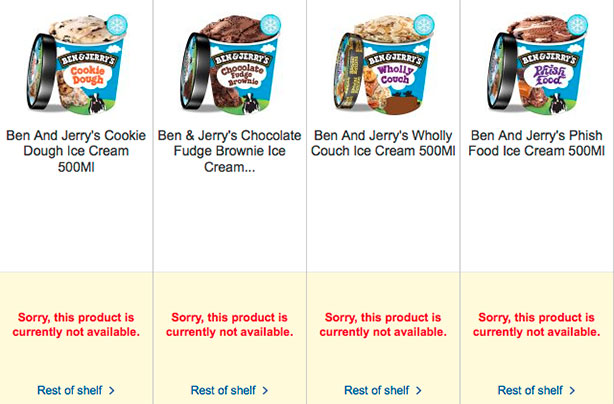
Task: Open Wholly Couch Ice Cream 500Ml title
Action: (x=383, y=143)
